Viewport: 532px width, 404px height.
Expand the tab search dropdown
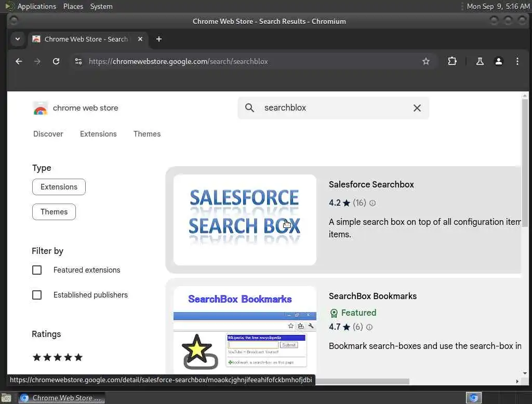coord(18,39)
